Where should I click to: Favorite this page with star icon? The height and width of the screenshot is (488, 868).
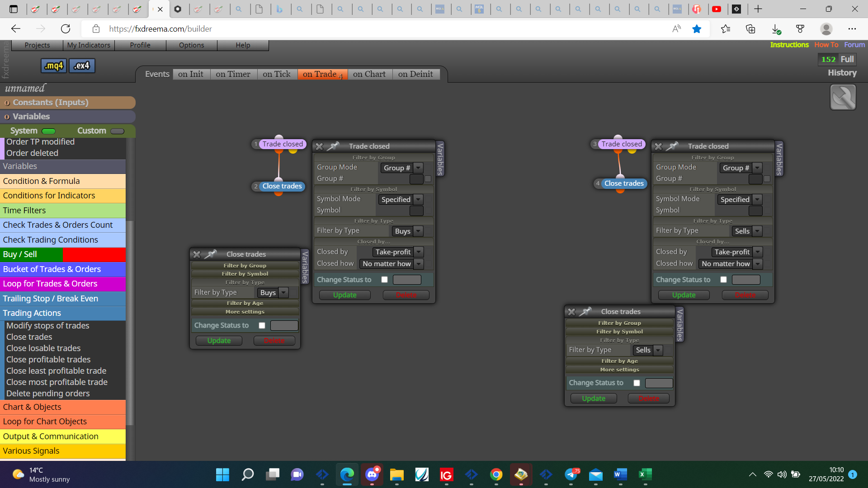[697, 29]
